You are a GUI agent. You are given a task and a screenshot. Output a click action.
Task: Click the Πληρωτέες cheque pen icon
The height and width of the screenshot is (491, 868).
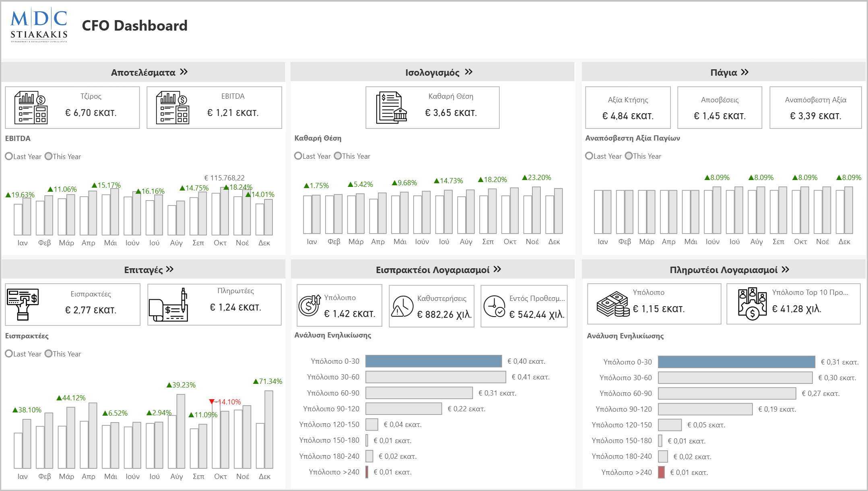(x=168, y=305)
